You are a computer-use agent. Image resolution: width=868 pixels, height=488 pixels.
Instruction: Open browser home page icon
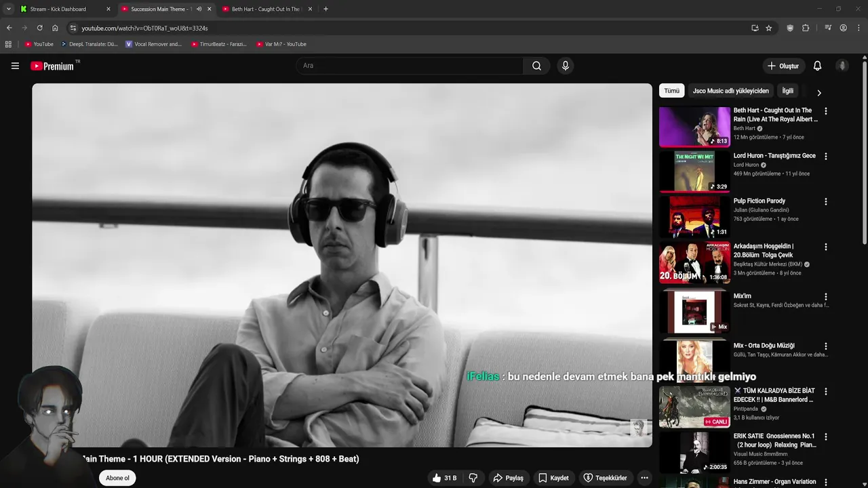pyautogui.click(x=55, y=28)
